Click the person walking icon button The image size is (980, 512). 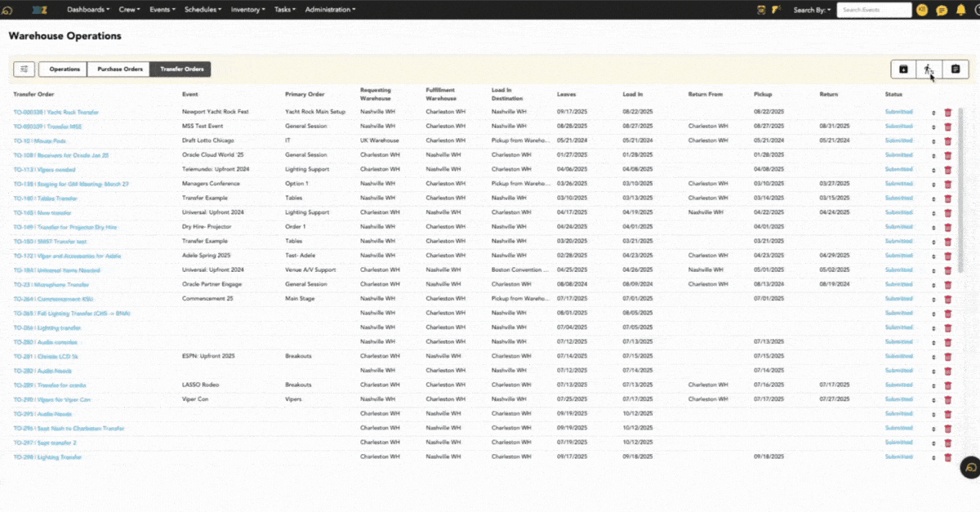tap(929, 69)
